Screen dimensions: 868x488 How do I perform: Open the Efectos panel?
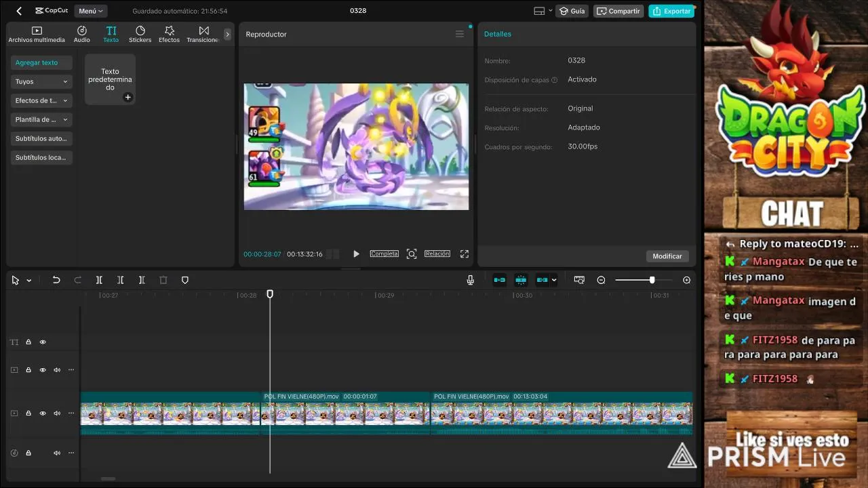point(170,35)
